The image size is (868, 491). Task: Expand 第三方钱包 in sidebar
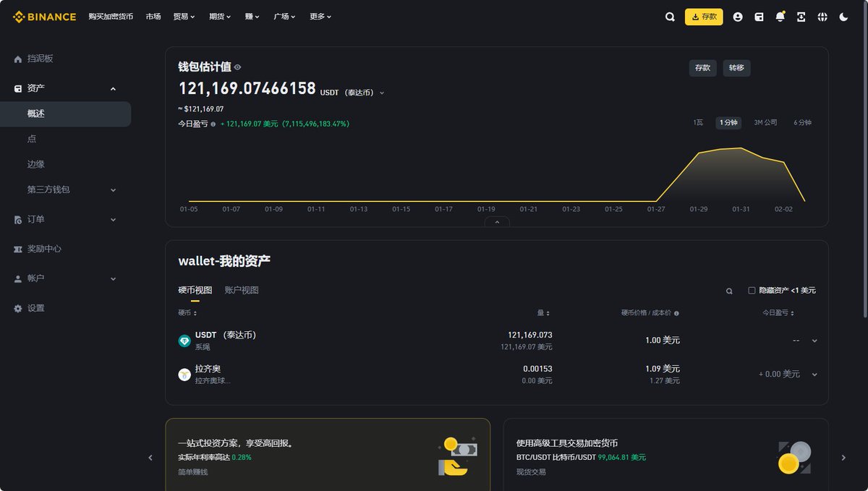tap(113, 190)
